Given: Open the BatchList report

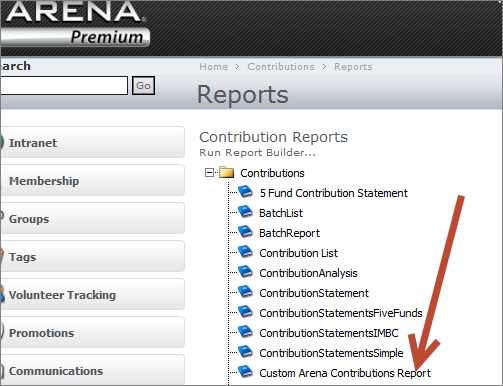Looking at the screenshot, I should [281, 213].
